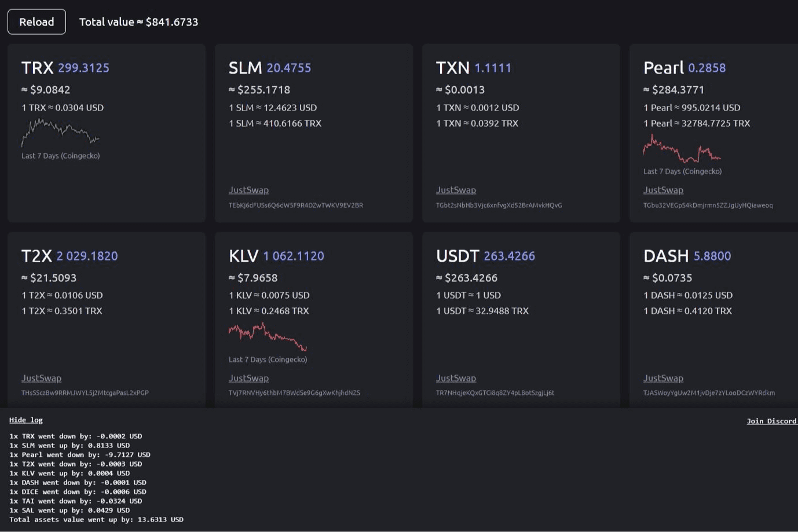798x532 pixels.
Task: Open JustSwap for the SLM token
Action: pyautogui.click(x=248, y=189)
